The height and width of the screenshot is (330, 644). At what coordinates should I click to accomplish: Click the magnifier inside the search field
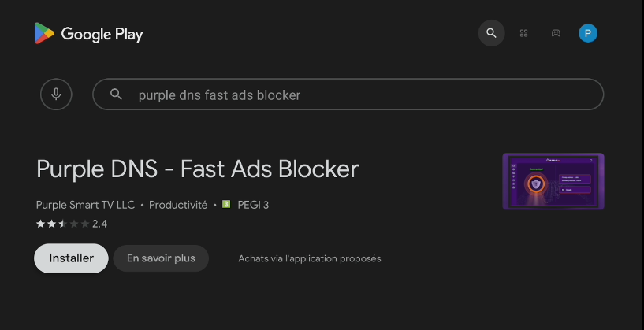[x=116, y=95]
